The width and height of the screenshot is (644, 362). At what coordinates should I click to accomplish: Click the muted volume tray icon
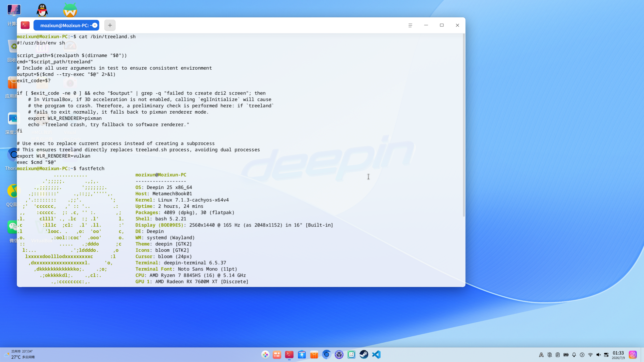[598, 355]
